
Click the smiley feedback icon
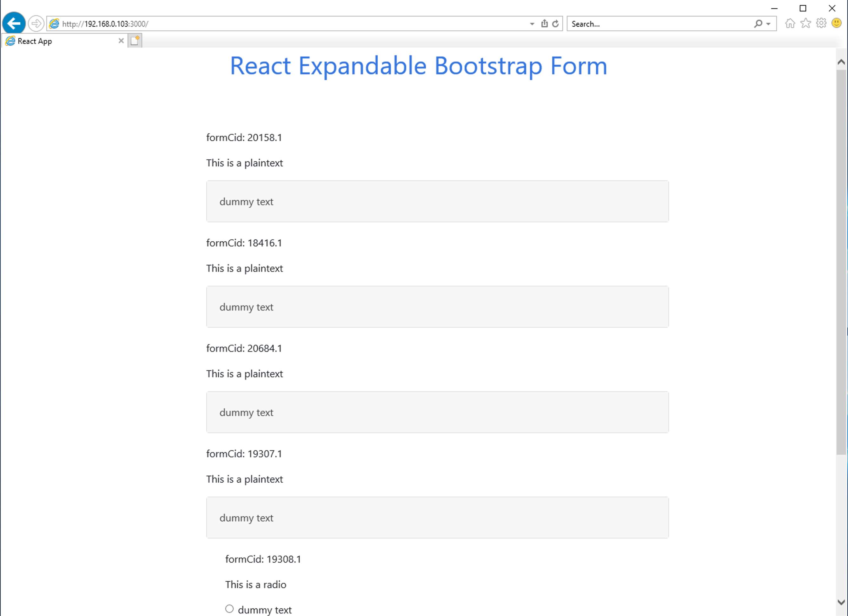836,23
